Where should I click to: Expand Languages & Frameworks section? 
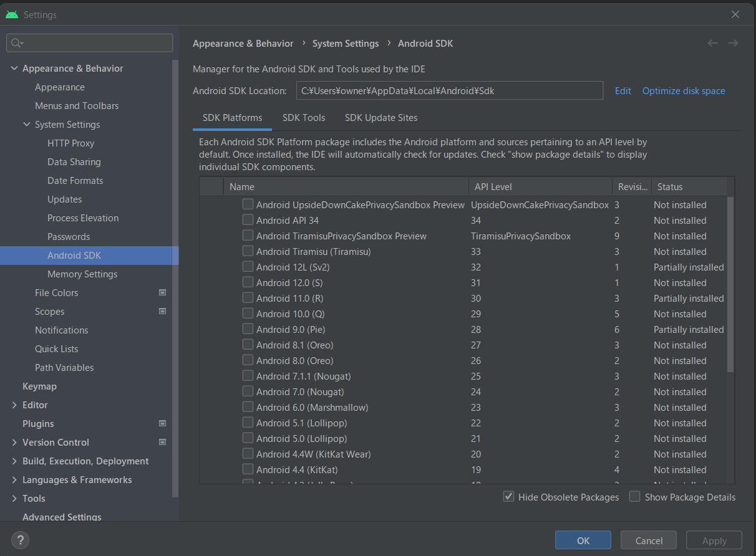click(x=14, y=479)
